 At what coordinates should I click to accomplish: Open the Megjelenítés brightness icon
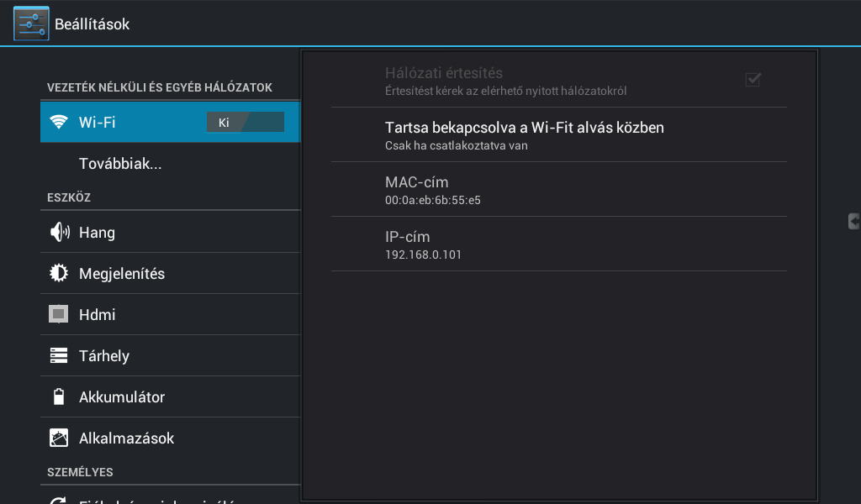pyautogui.click(x=59, y=273)
